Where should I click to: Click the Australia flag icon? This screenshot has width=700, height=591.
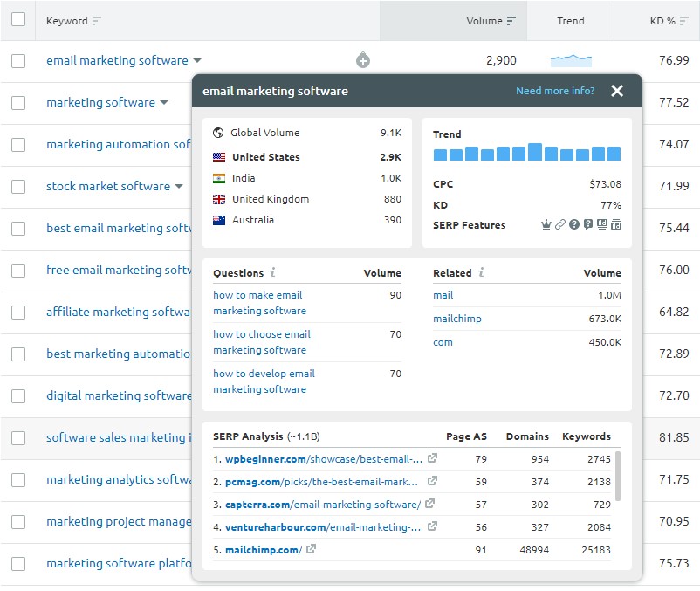coord(219,220)
